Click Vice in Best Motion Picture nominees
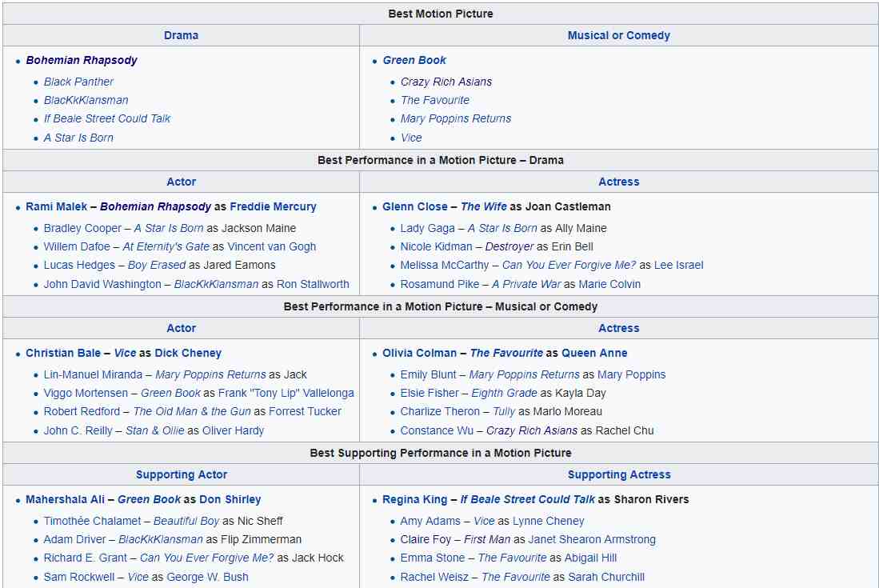Viewport: 879px width, 588px height. [x=411, y=138]
